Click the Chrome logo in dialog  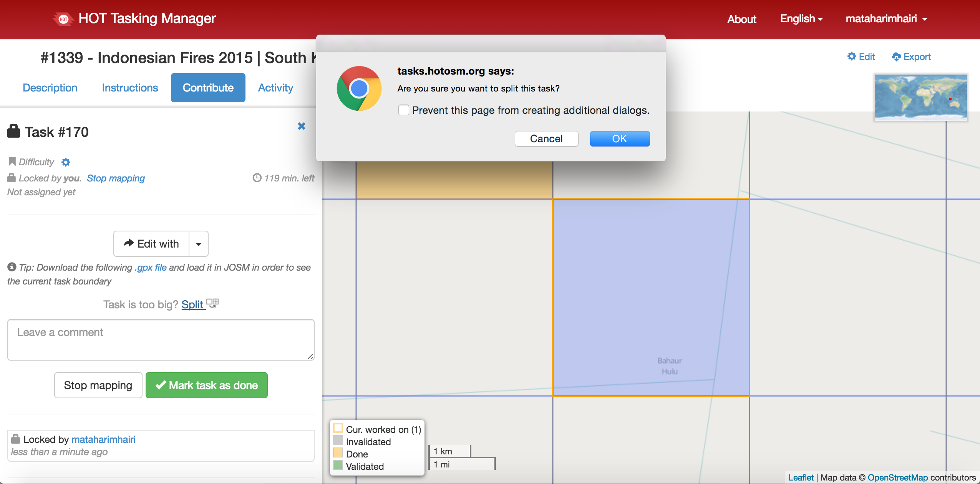359,88
